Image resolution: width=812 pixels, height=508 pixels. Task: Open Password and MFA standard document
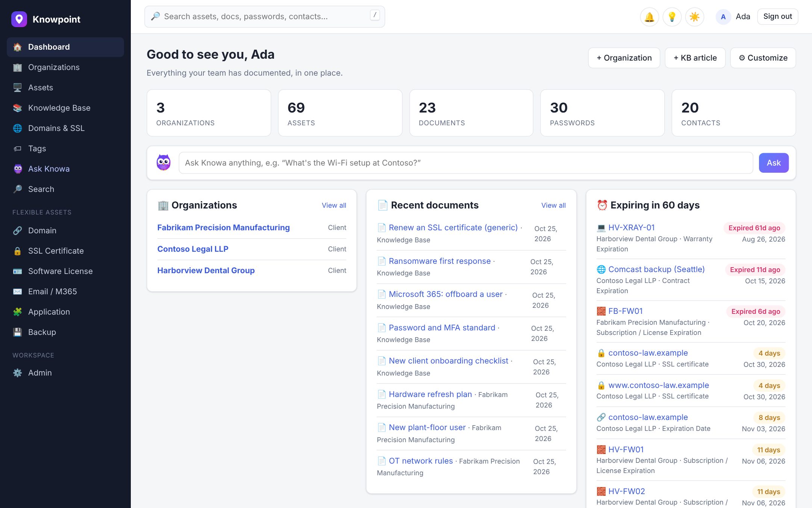click(x=442, y=328)
